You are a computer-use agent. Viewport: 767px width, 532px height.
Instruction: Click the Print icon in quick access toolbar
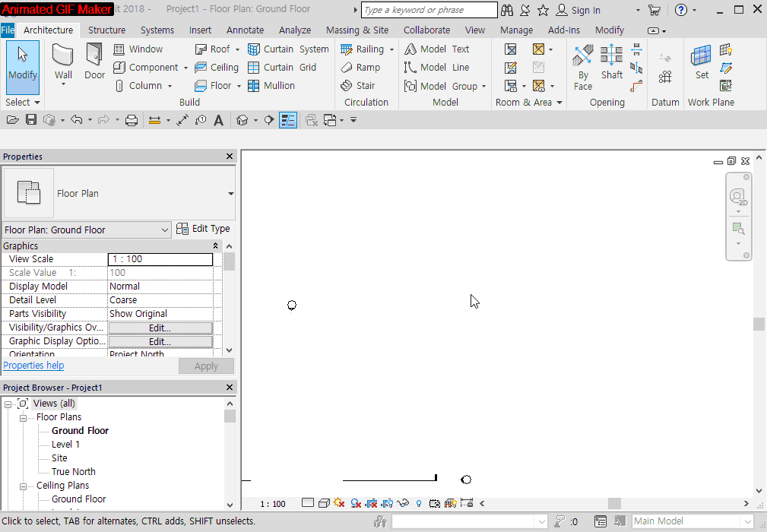point(132,120)
